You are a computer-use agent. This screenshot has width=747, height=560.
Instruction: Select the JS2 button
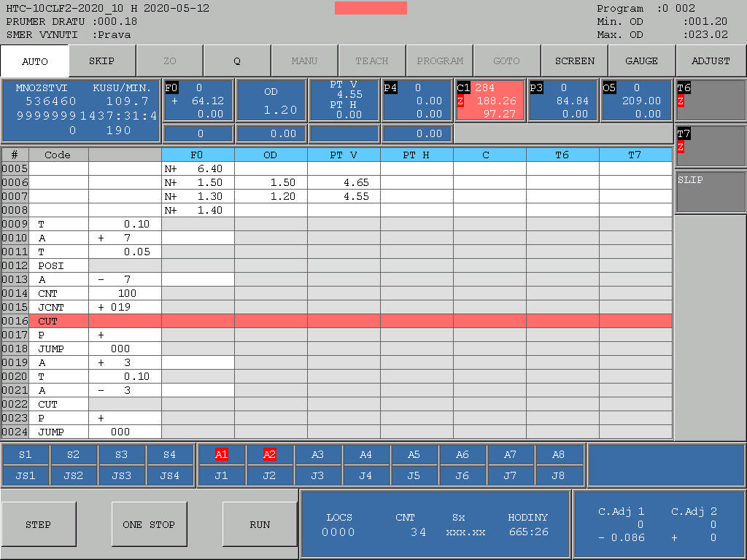73,476
